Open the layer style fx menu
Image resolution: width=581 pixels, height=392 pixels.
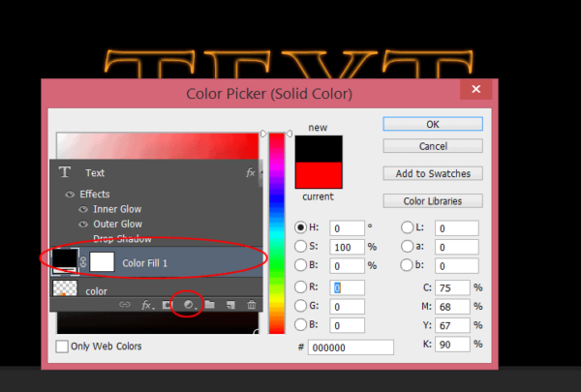pyautogui.click(x=148, y=305)
